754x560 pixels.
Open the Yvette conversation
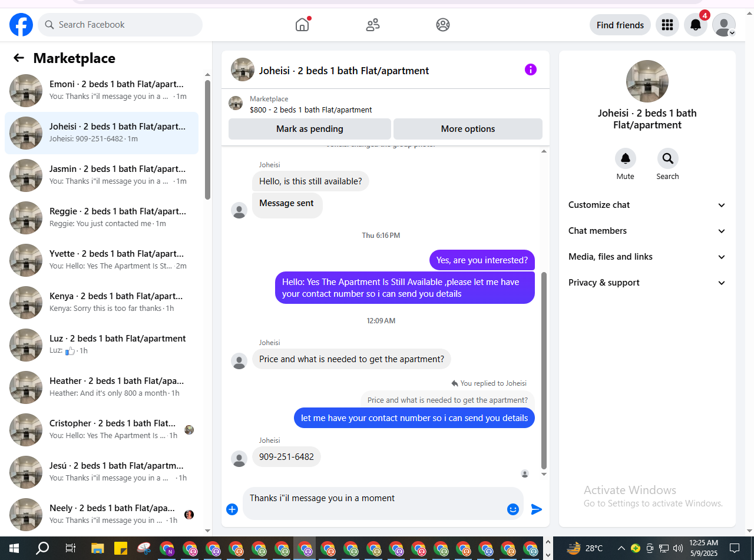[x=101, y=260]
